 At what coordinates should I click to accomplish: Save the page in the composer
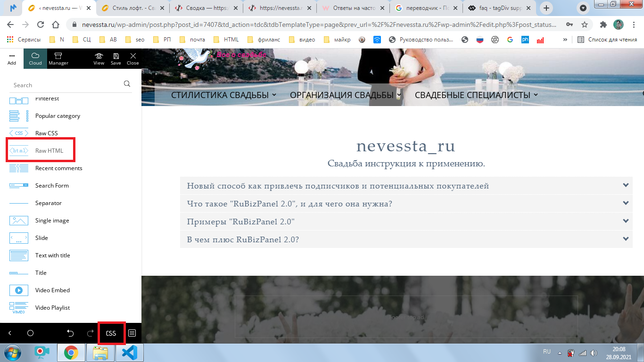click(116, 59)
